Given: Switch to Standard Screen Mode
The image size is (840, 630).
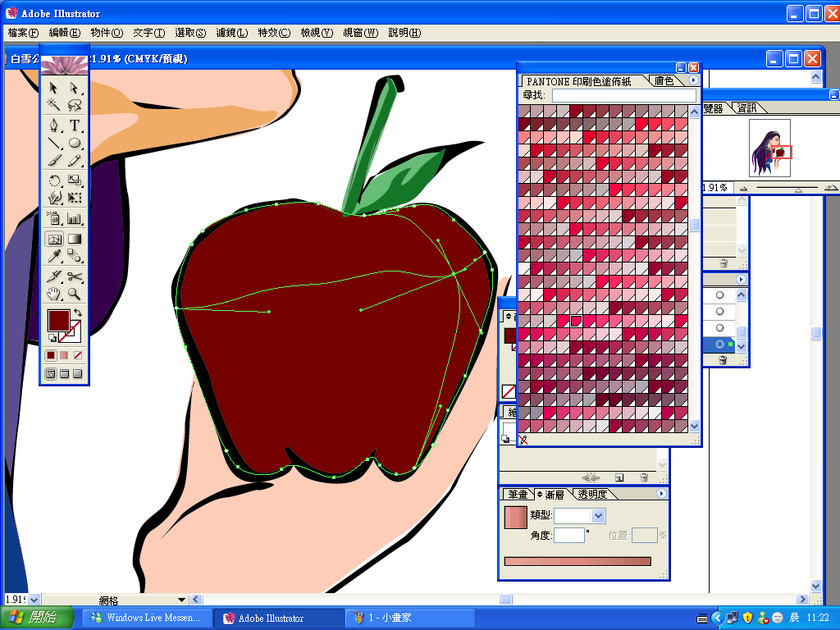Looking at the screenshot, I should tap(50, 374).
